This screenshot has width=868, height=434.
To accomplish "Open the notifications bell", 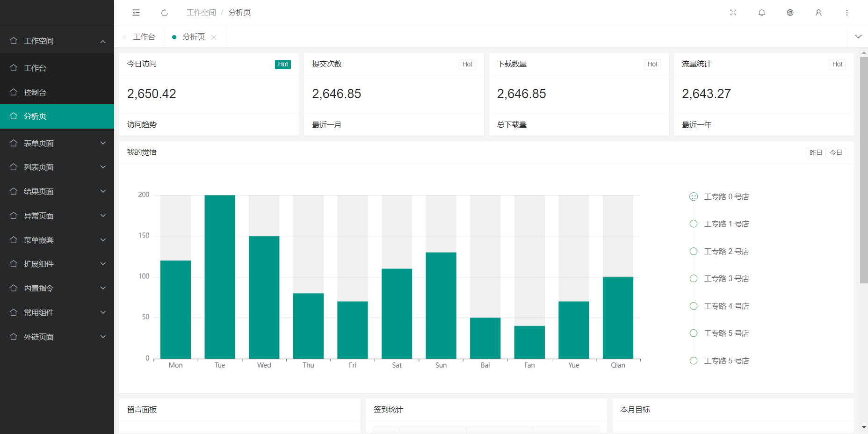I will point(762,13).
